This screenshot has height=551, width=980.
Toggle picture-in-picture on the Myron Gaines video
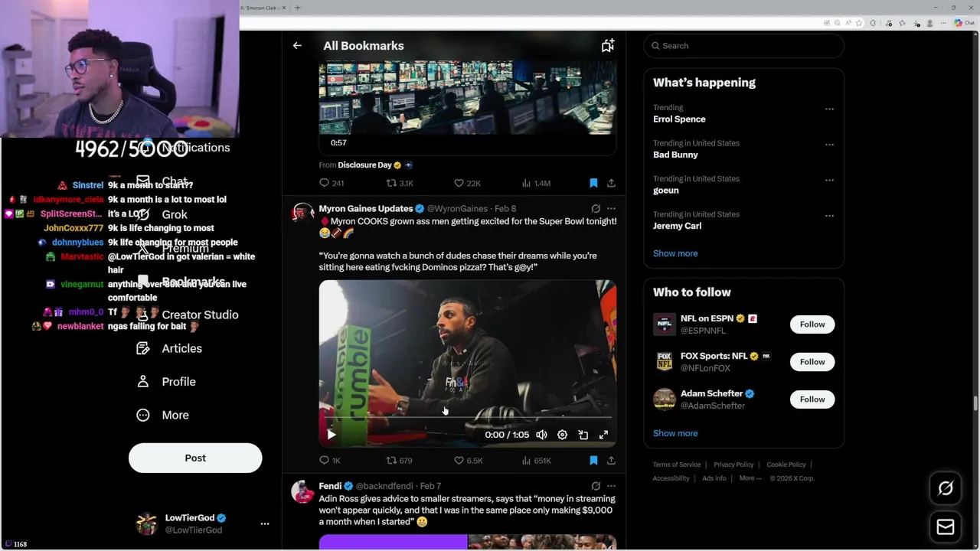point(583,435)
